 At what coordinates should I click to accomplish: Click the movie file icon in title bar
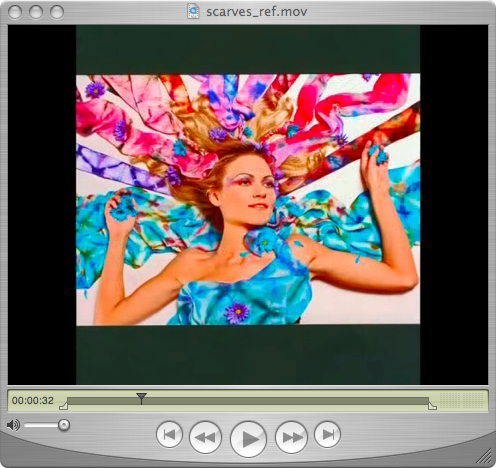click(193, 11)
